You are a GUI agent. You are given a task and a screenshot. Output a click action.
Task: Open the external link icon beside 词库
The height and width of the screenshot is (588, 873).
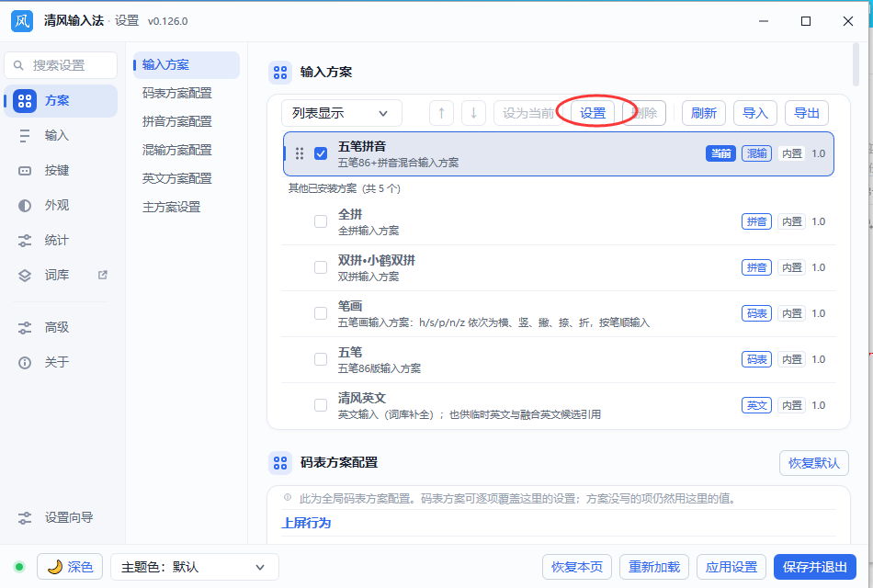pyautogui.click(x=102, y=275)
